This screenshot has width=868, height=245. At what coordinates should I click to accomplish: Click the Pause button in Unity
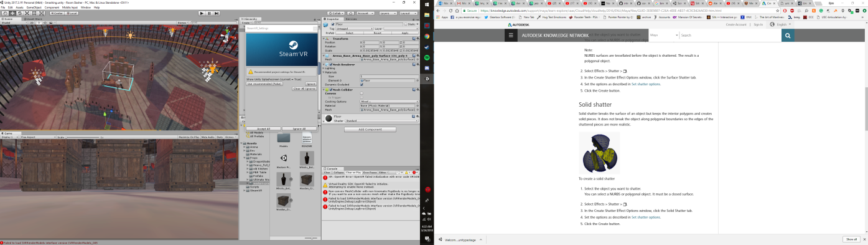point(209,13)
